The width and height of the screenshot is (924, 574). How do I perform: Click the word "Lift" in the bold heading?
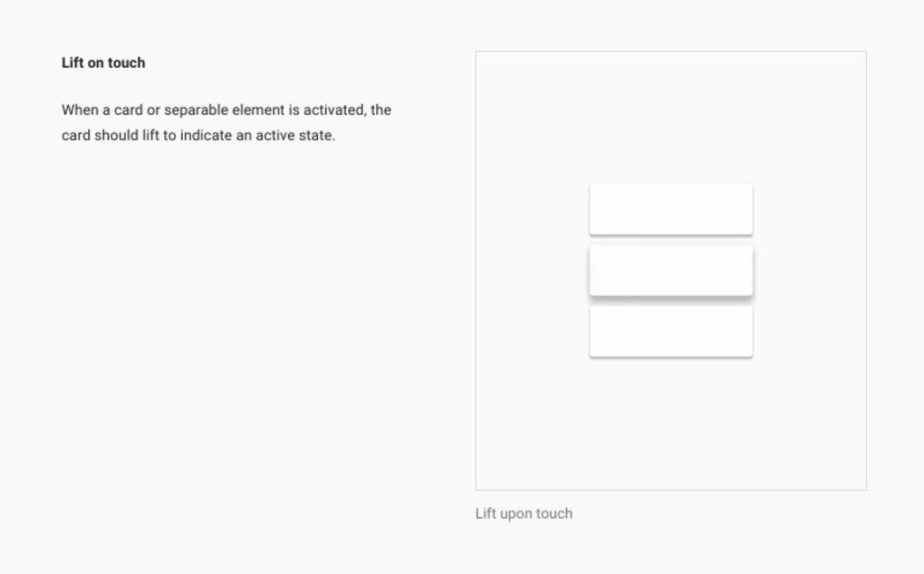coord(72,62)
